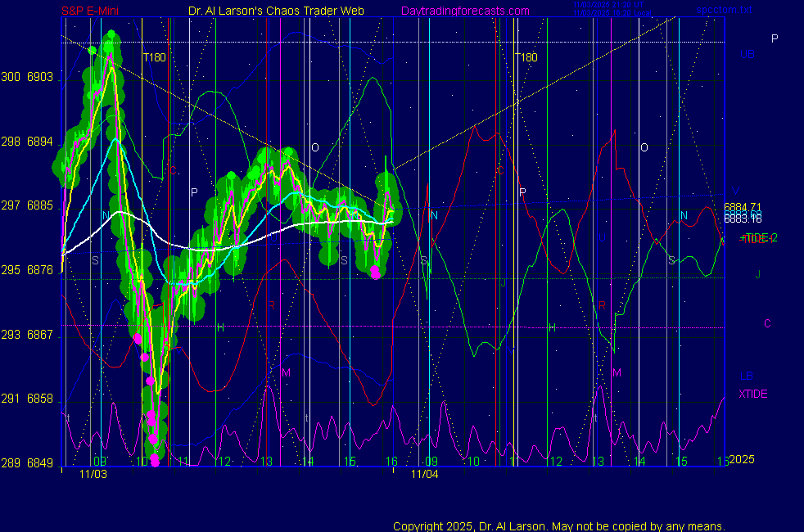Click the copyright notice text
The height and width of the screenshot is (532, 804).
click(558, 526)
